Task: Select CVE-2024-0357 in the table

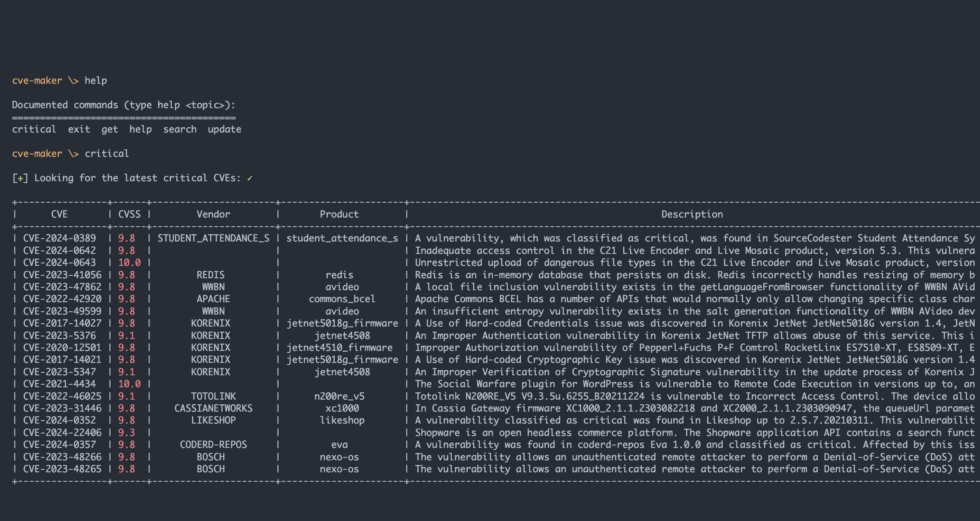Action: (59, 445)
